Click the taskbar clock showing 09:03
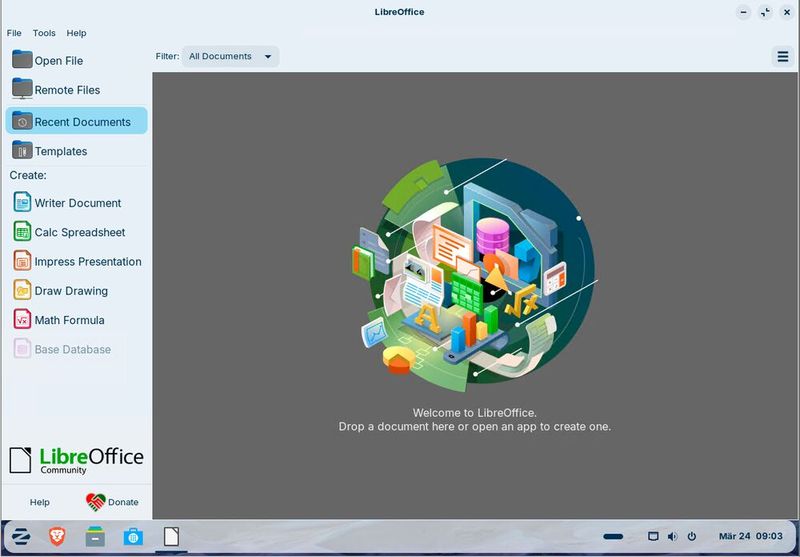 (x=750, y=536)
